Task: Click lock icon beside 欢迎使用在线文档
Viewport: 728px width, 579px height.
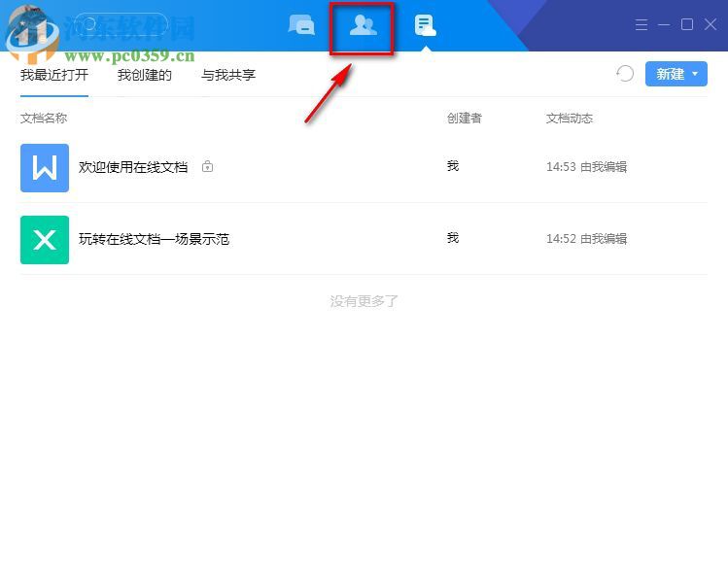Action: (x=208, y=166)
